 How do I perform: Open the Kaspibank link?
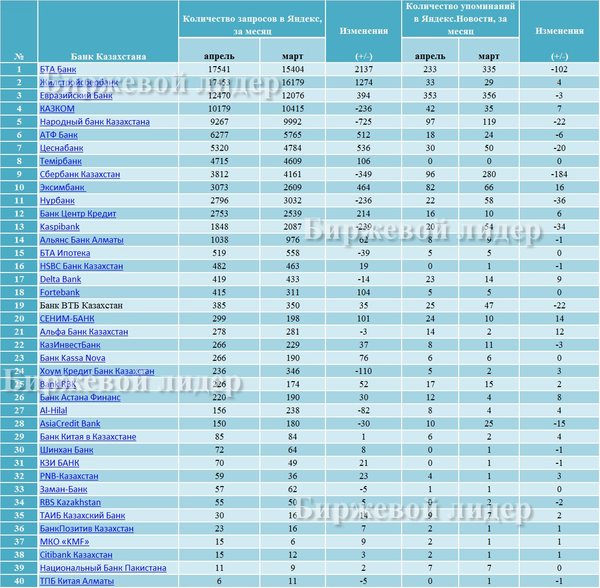pos(60,227)
